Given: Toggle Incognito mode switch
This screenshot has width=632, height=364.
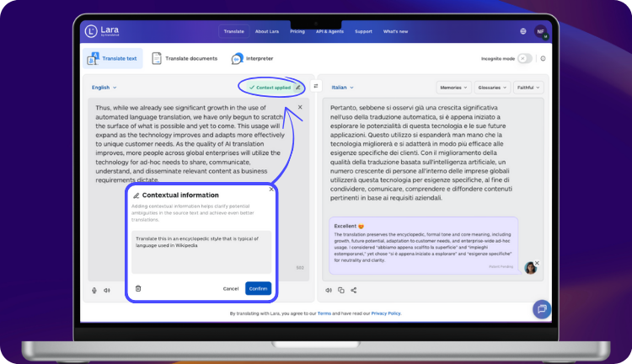Looking at the screenshot, I should click(525, 58).
